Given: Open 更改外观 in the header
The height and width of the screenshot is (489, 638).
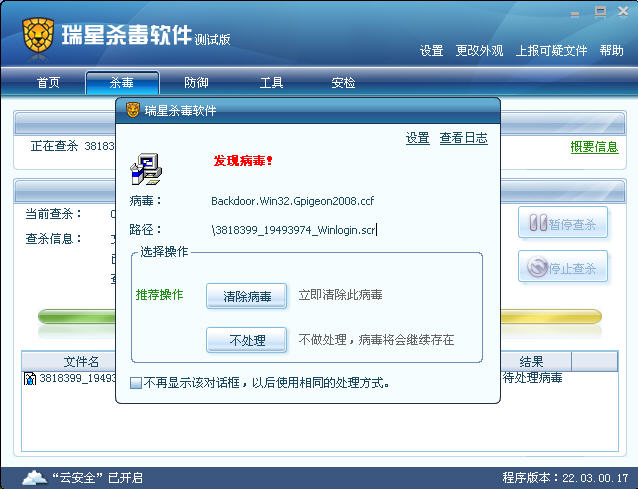Looking at the screenshot, I should tap(479, 51).
